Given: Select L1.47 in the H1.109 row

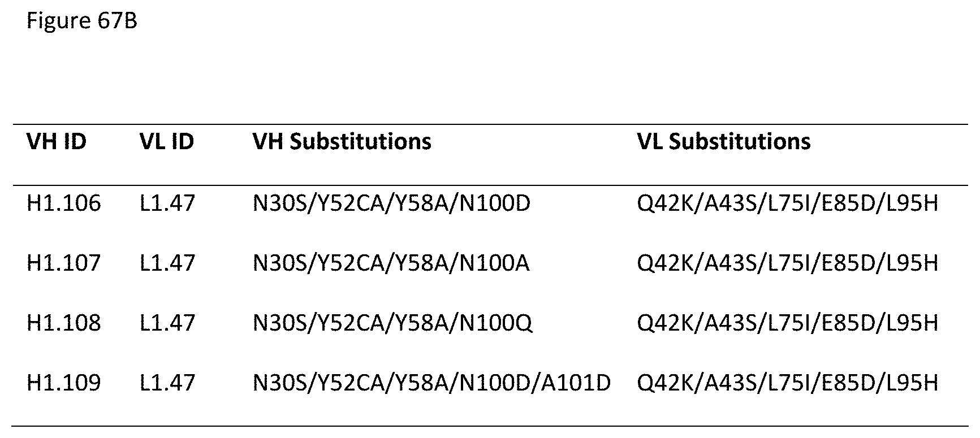Looking at the screenshot, I should tap(167, 383).
